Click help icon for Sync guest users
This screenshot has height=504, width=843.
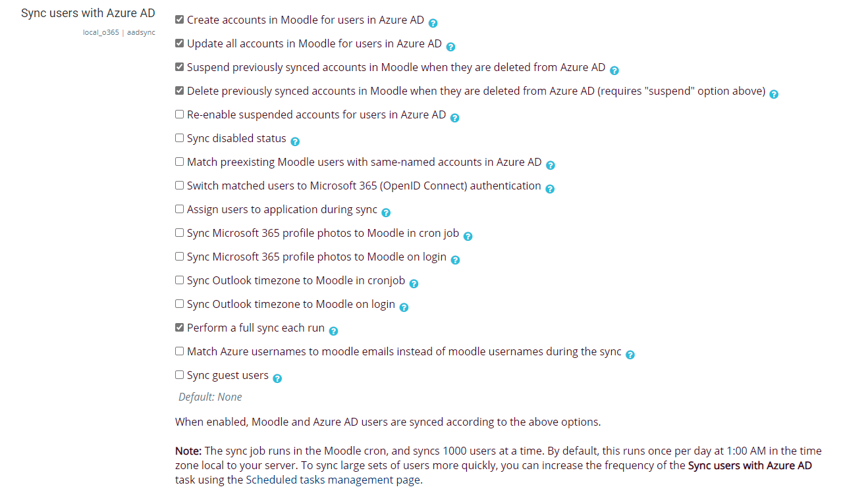(x=277, y=378)
